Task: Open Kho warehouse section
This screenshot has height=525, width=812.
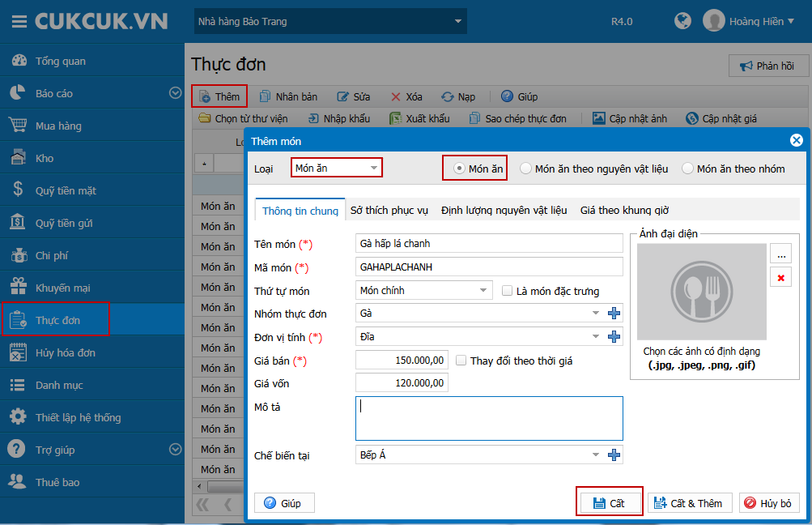Action: click(92, 158)
